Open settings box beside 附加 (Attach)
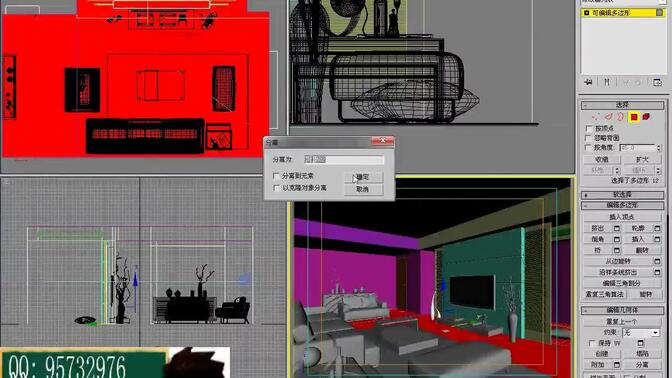Viewport: 672px width, 378px height. click(617, 365)
